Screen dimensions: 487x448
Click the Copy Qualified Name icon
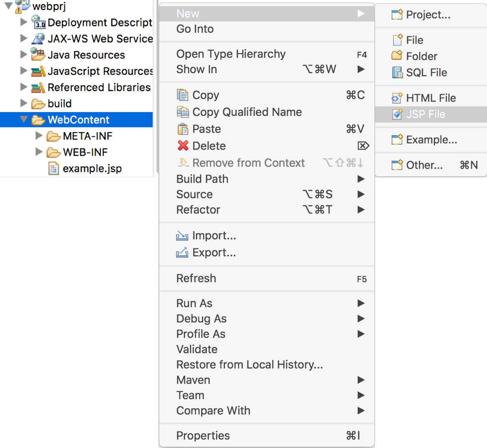[x=183, y=112]
